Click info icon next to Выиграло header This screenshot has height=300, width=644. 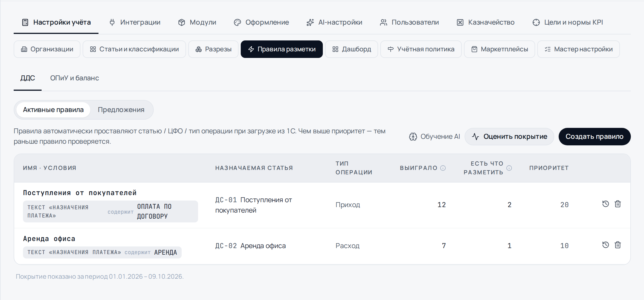443,168
